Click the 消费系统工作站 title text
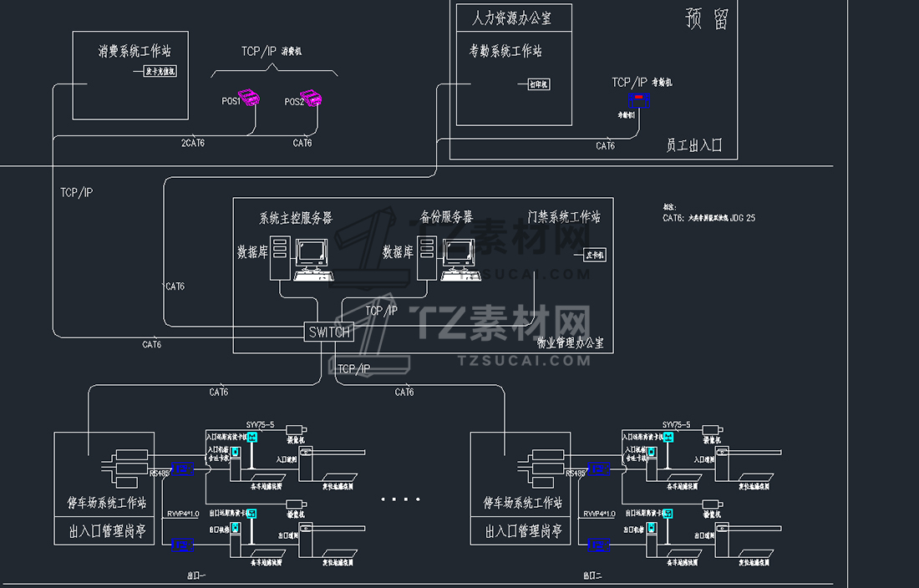Image resolution: width=919 pixels, height=588 pixels. click(135, 51)
